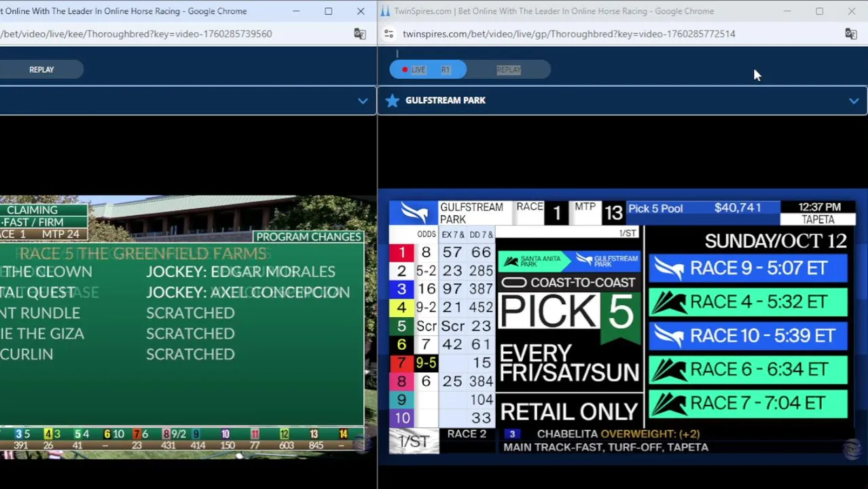Click 'RACE 5 THE GREENFIELD FARMS' heading
The width and height of the screenshot is (868, 489).
pos(143,254)
